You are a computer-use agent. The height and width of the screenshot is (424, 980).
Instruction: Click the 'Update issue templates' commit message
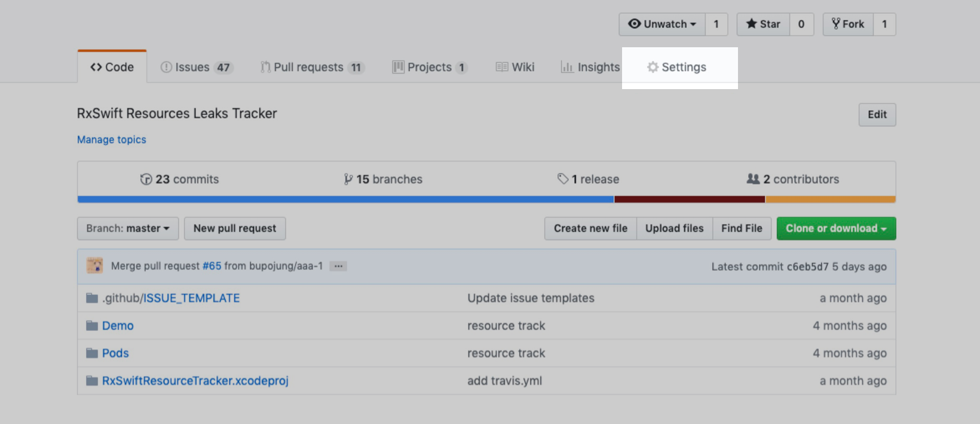pos(531,298)
